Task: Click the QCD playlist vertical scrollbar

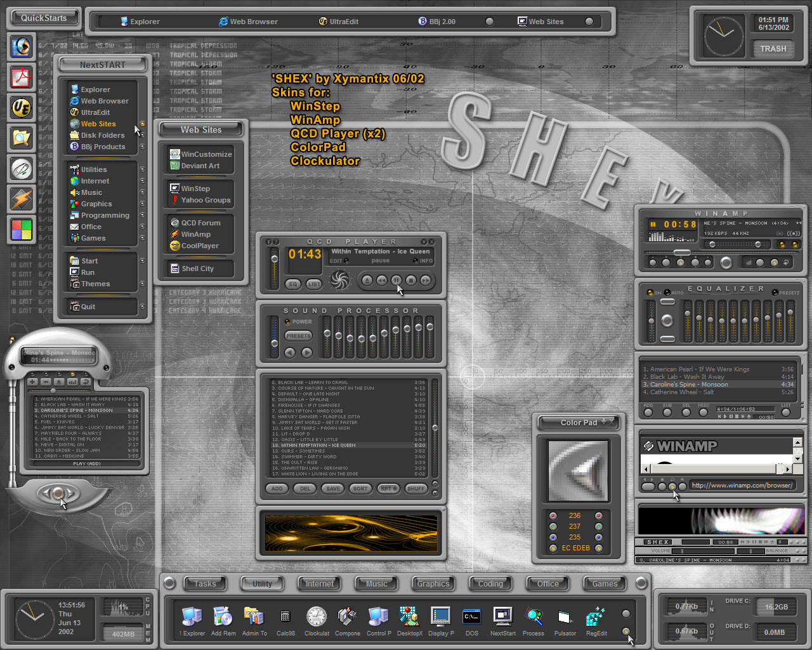Action: coord(435,428)
